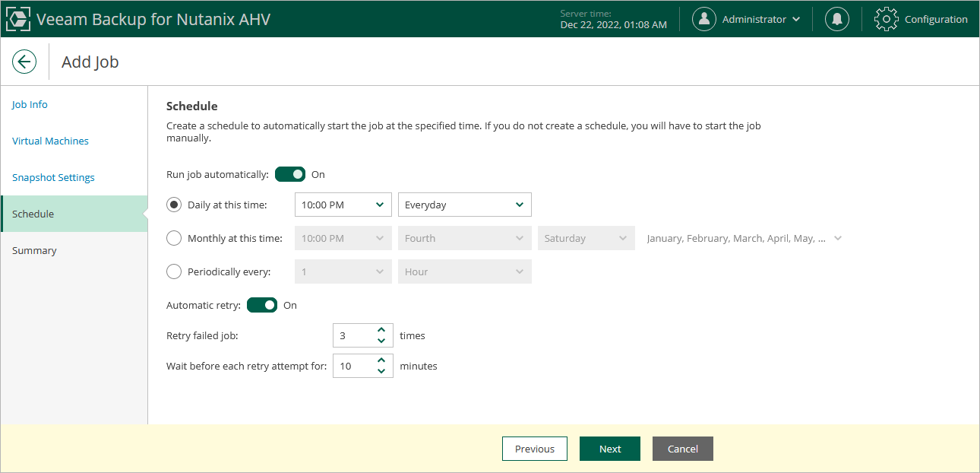The width and height of the screenshot is (980, 473).
Task: Decrease Retry failed job count
Action: tap(381, 341)
